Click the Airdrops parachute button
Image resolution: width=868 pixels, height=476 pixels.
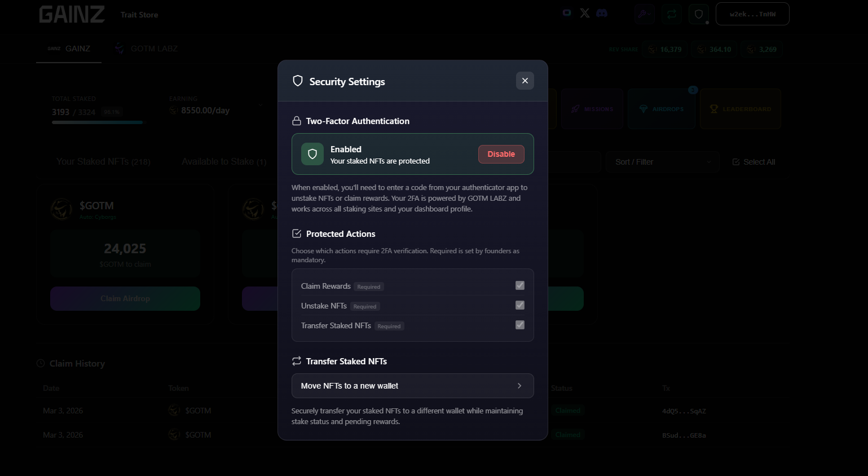point(662,109)
